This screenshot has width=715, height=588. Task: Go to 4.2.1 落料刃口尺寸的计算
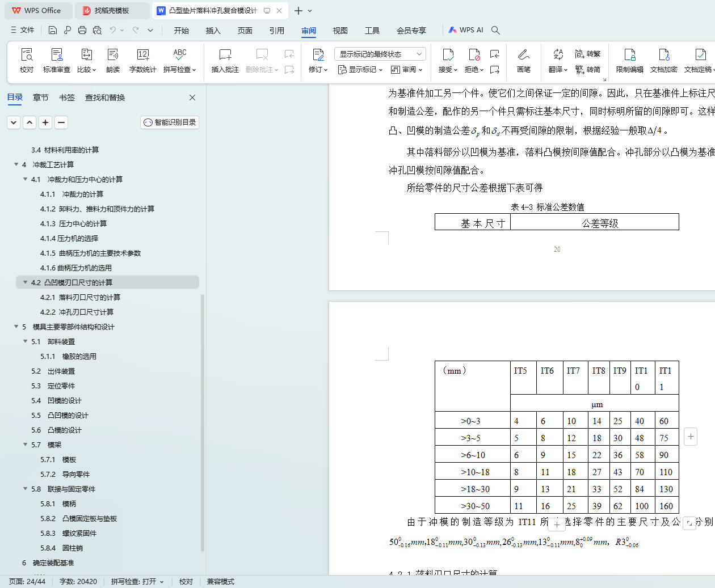click(x=80, y=297)
